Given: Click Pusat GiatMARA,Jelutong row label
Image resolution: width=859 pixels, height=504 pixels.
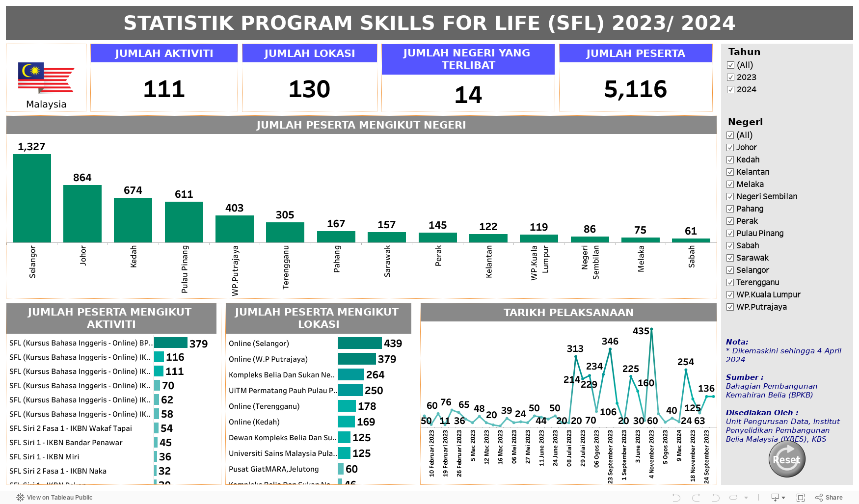Looking at the screenshot, I should [x=274, y=469].
